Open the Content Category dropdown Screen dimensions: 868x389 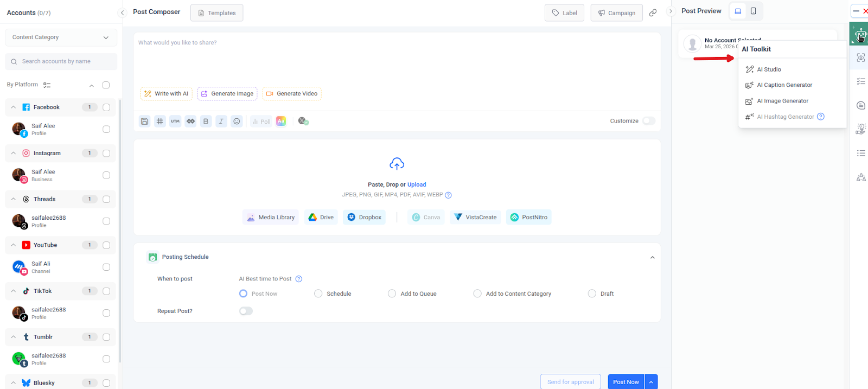tap(61, 37)
